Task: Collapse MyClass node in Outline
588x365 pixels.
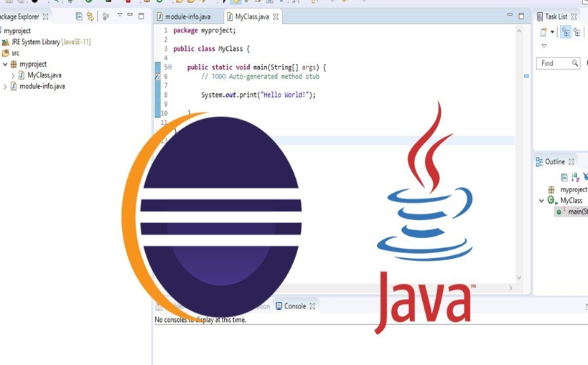Action: click(x=541, y=201)
